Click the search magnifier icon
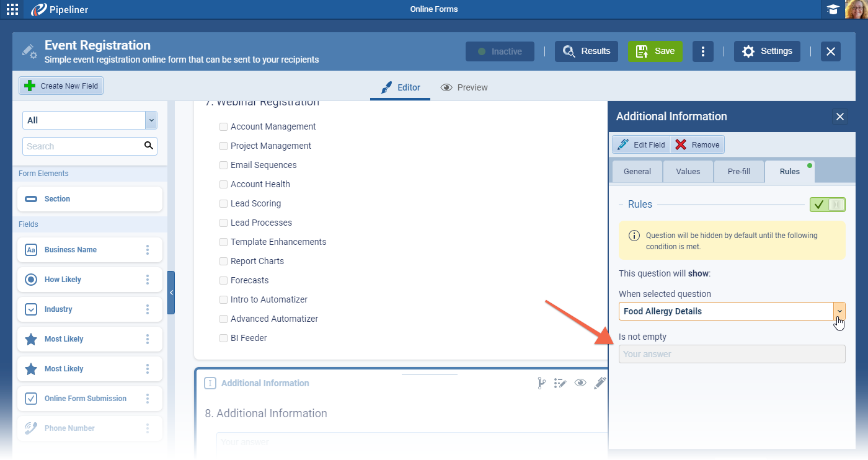Screen dimensions: 868x460 tap(148, 146)
